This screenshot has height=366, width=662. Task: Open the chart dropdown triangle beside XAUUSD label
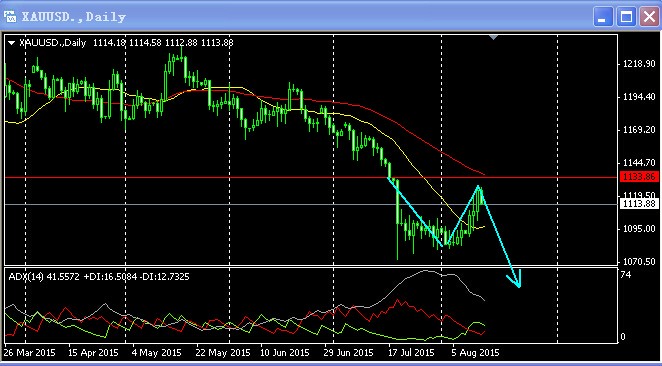click(11, 43)
